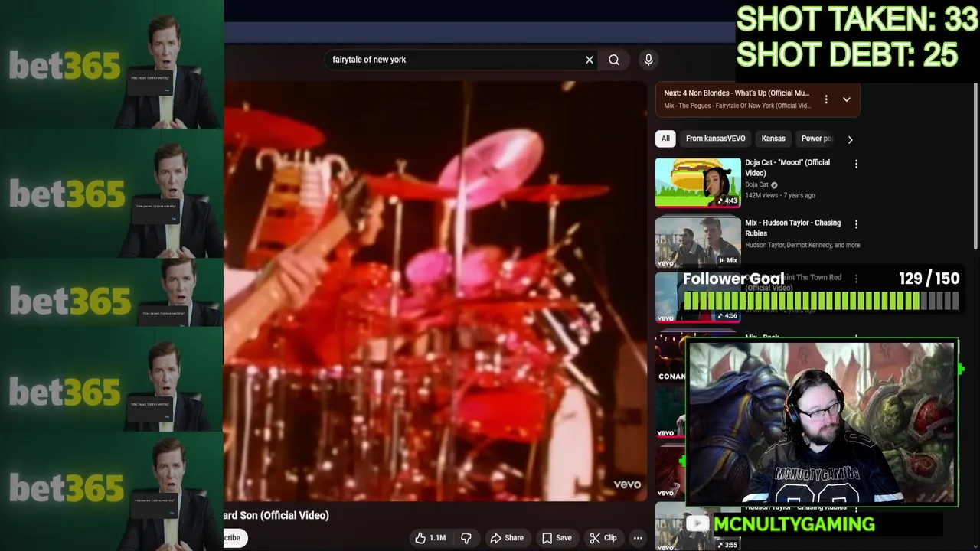The width and height of the screenshot is (980, 551).
Task: Click the Doja Cat channel name
Action: click(x=756, y=184)
